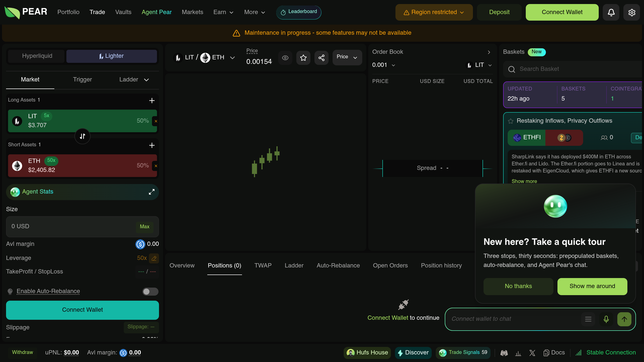Toggle the chart visibility eye icon

point(285,58)
